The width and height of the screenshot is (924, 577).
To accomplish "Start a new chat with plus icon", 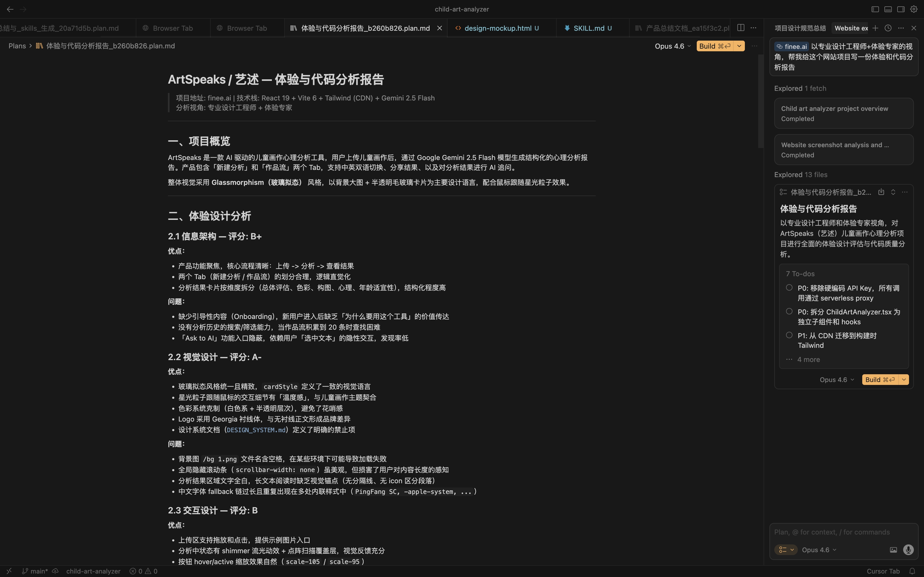I will point(875,28).
